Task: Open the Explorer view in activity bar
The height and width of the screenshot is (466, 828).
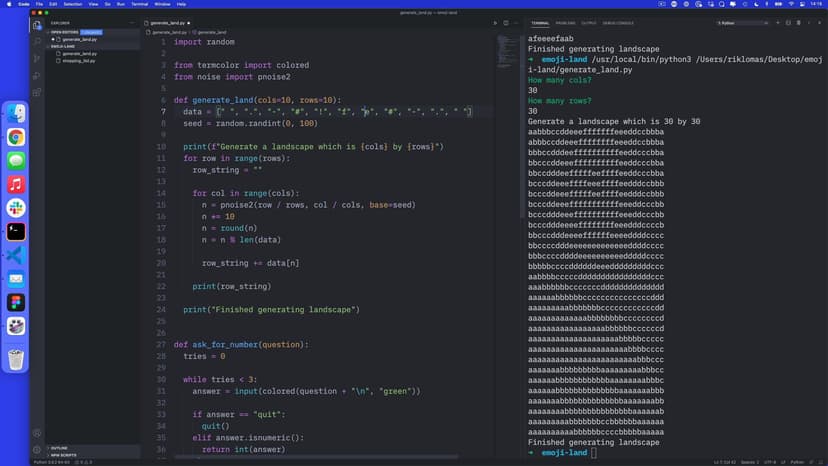Action: point(37,24)
